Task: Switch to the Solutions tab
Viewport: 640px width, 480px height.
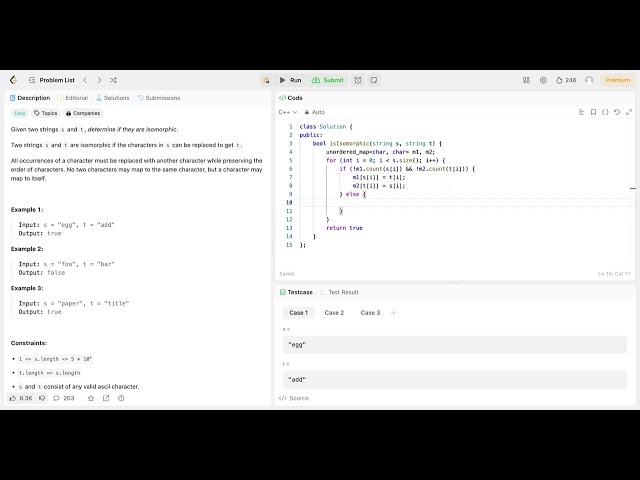Action: (113, 98)
